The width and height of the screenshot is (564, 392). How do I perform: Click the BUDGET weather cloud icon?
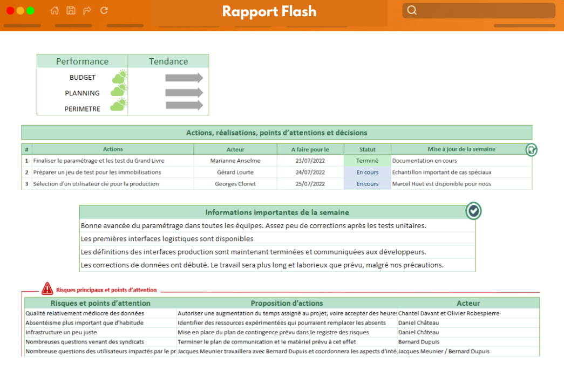tap(119, 77)
